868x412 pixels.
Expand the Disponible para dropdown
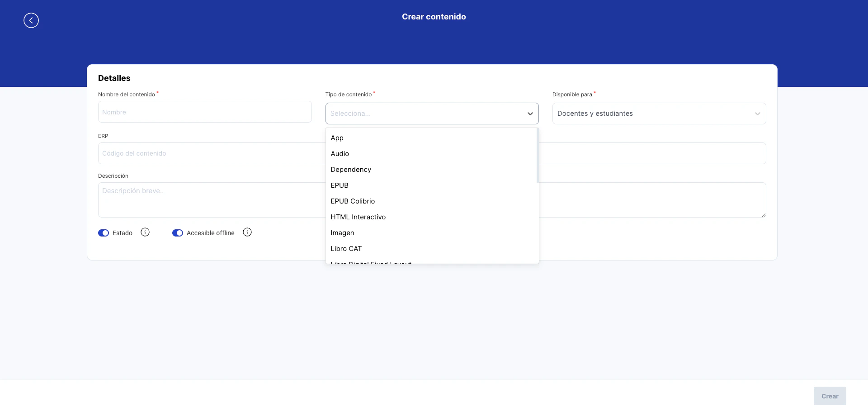[758, 114]
